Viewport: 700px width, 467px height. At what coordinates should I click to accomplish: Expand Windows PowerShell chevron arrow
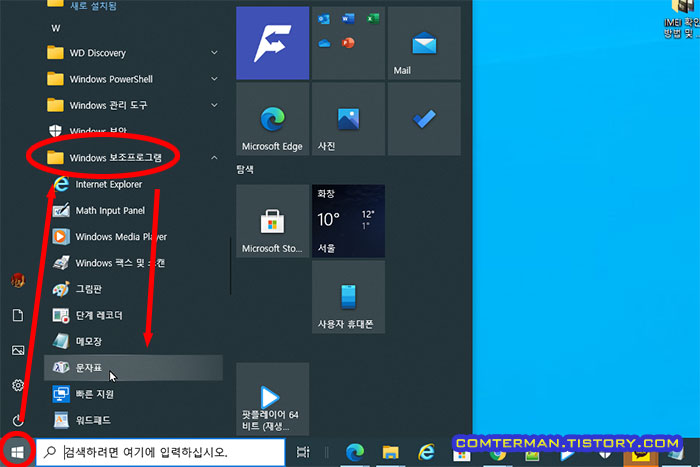(214, 79)
